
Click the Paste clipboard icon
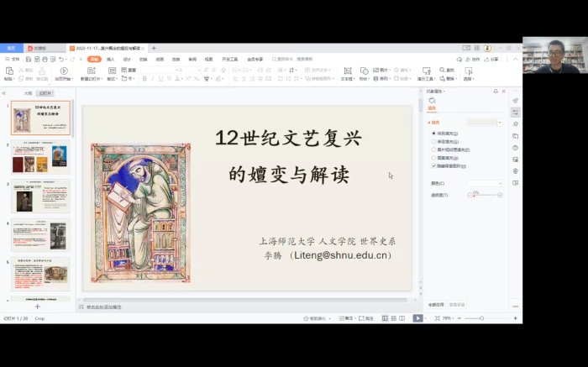[9, 71]
